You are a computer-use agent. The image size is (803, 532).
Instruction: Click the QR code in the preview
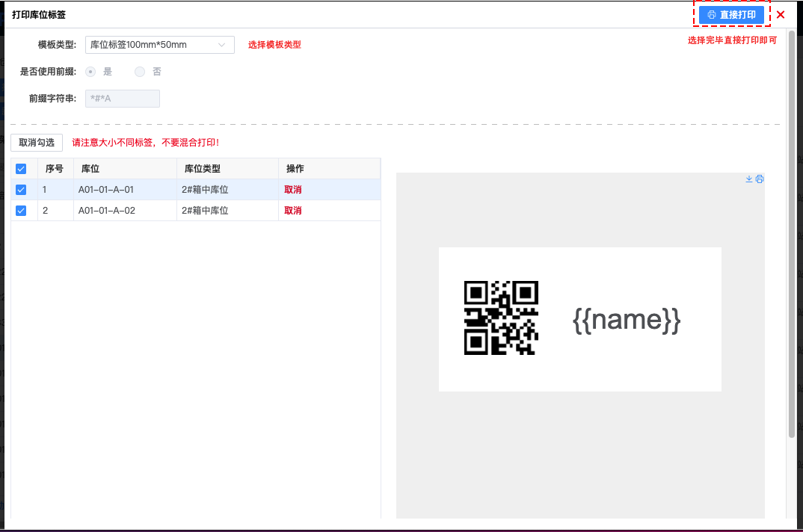pyautogui.click(x=501, y=318)
